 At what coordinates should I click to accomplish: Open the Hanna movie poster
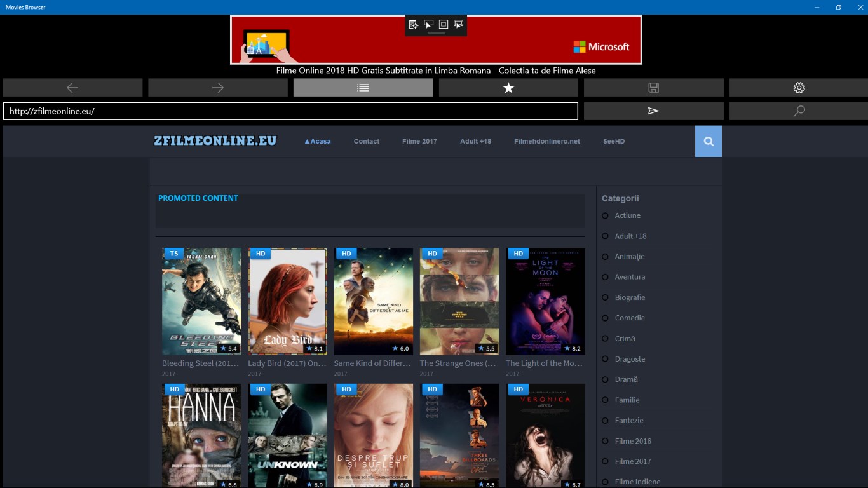[201, 435]
